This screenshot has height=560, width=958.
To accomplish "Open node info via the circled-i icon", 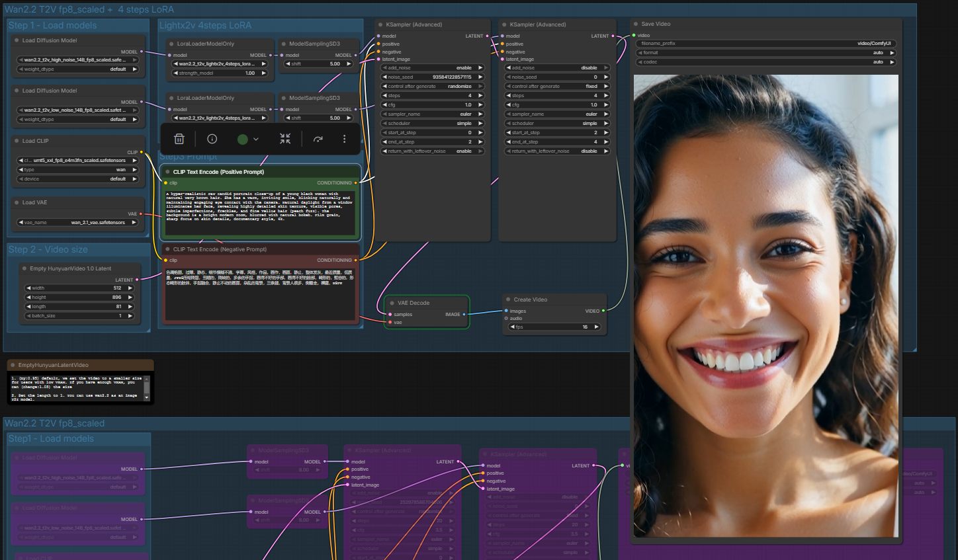I will (x=212, y=139).
